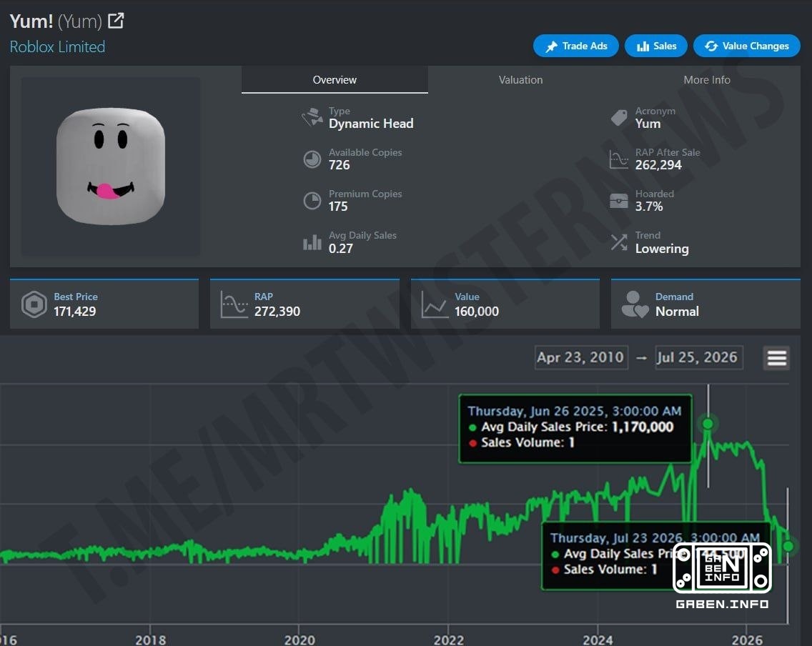Image resolution: width=812 pixels, height=646 pixels.
Task: Click the Demand card person-heart icon
Action: (635, 304)
